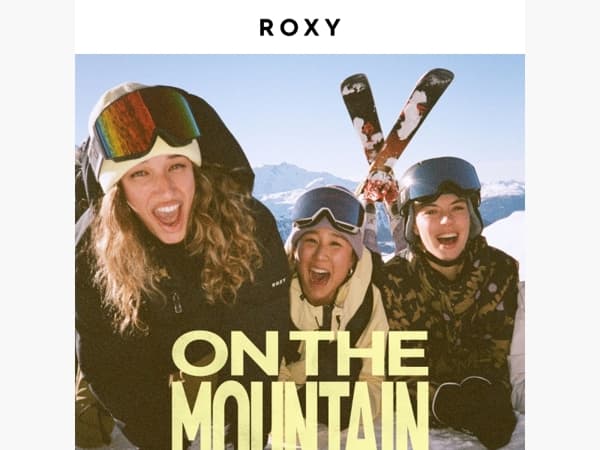Click the zipper pull on the black jacket

click(176, 303)
